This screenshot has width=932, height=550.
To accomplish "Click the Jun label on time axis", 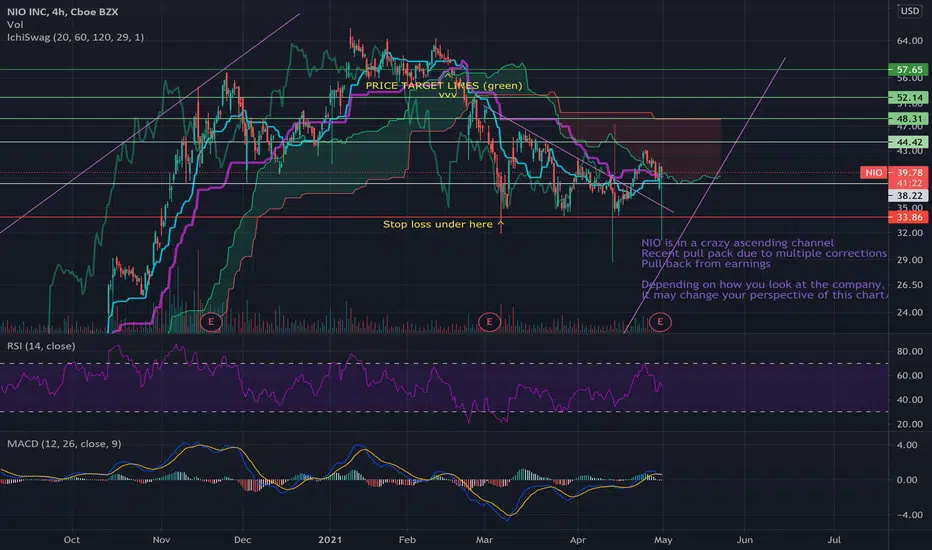I will click(x=745, y=540).
